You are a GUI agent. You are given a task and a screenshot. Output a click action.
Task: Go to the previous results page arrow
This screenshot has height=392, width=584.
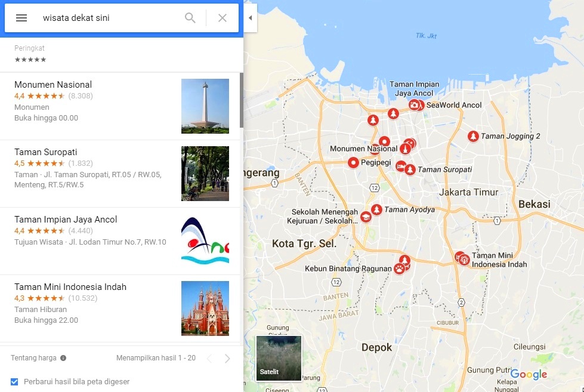[x=209, y=359]
